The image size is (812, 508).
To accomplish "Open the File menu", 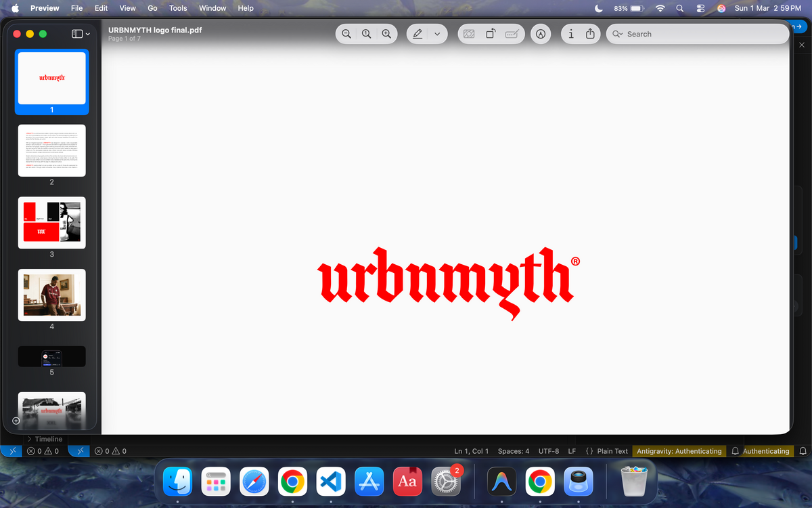I will [x=77, y=8].
